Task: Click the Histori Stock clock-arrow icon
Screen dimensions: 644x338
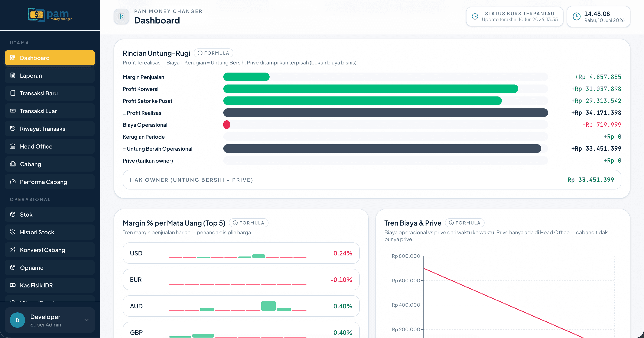Action: click(x=13, y=232)
